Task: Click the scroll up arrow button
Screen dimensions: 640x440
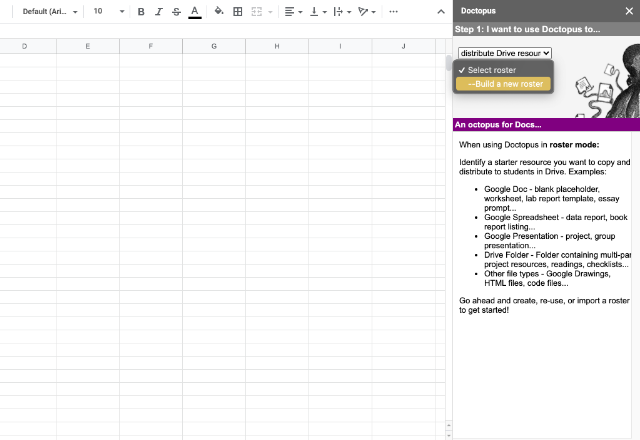Action: pos(449,425)
